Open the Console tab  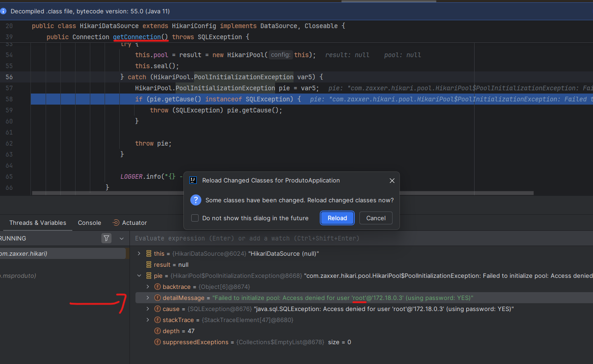click(x=89, y=223)
